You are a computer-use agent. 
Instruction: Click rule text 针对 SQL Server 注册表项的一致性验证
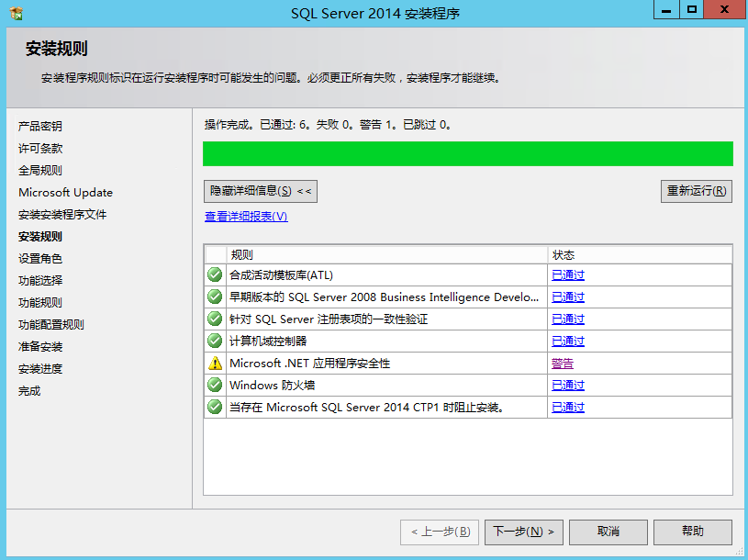[329, 319]
